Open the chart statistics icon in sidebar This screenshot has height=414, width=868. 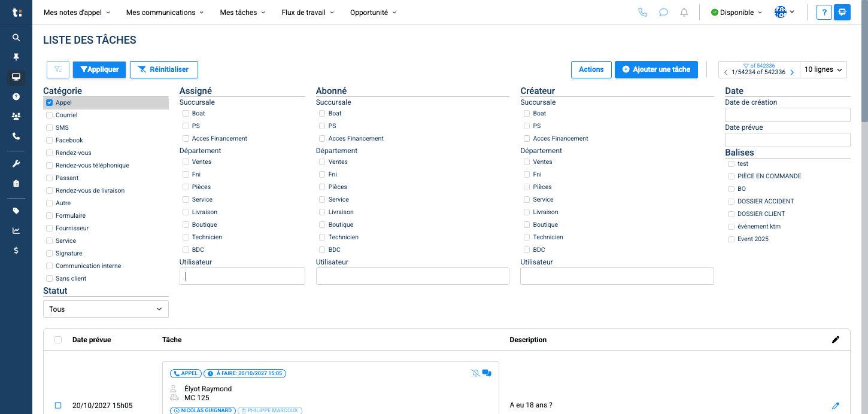tap(16, 230)
